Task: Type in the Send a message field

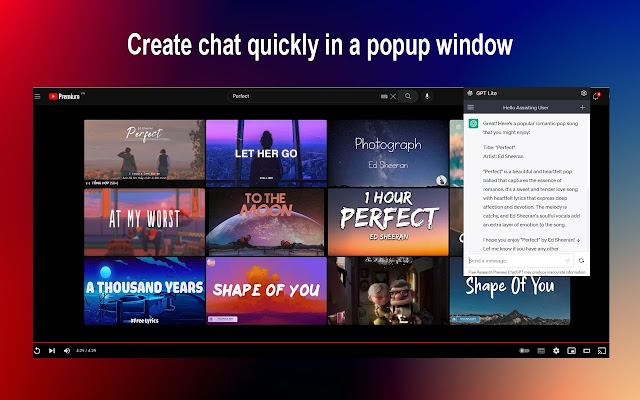Action: [518, 260]
